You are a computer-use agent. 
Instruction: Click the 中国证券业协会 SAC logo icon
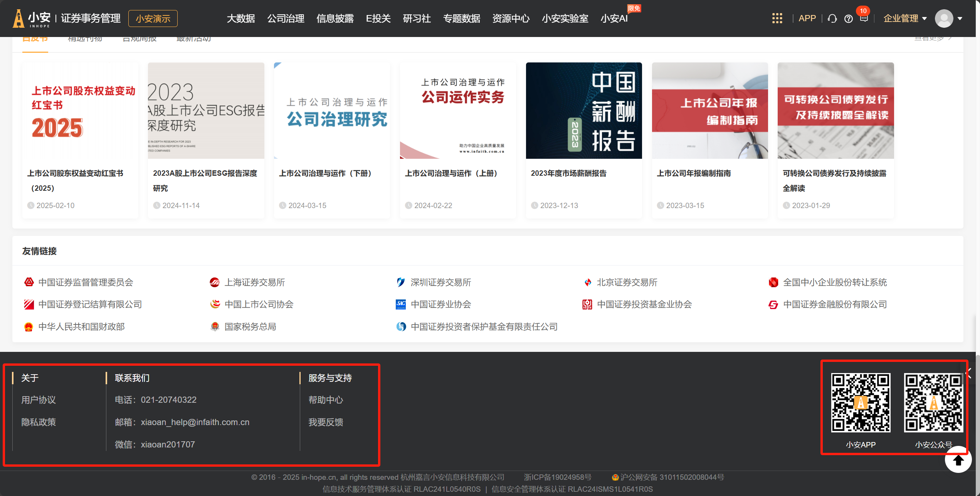(401, 304)
